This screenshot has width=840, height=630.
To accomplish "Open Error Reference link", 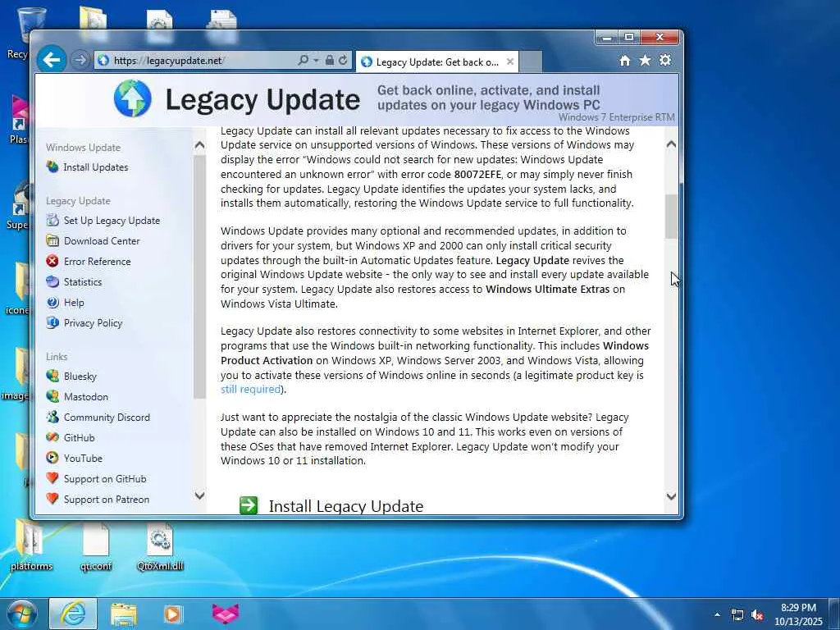I will (97, 262).
